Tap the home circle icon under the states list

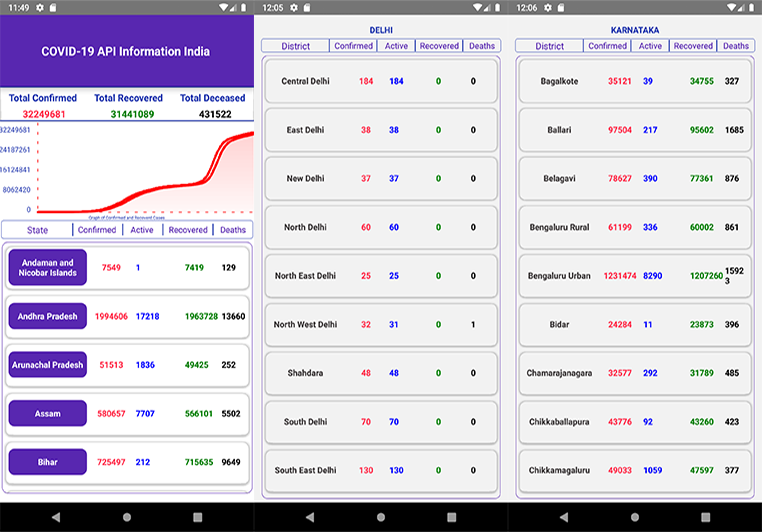click(127, 517)
